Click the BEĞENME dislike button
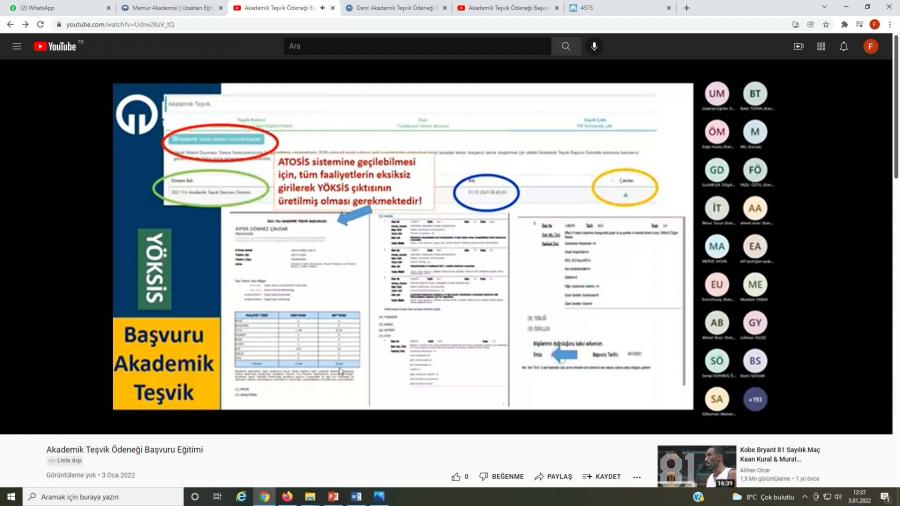The height and width of the screenshot is (506, 900). (x=501, y=477)
